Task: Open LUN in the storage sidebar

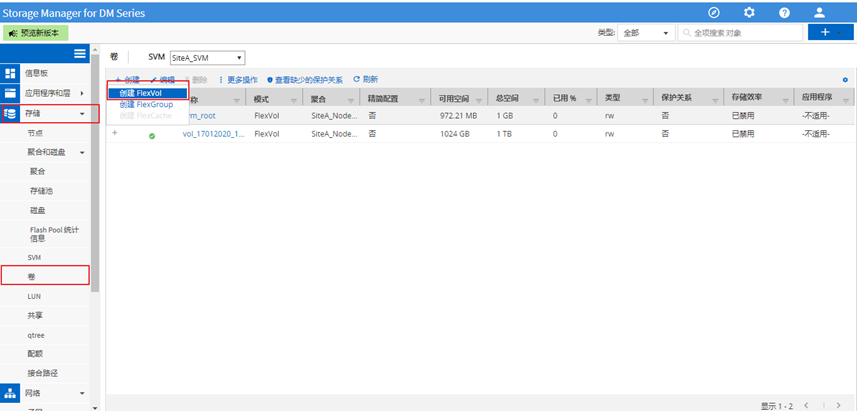Action: click(34, 296)
